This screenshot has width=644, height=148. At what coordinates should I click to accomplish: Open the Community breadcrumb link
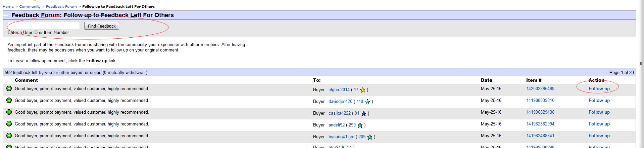30,6
